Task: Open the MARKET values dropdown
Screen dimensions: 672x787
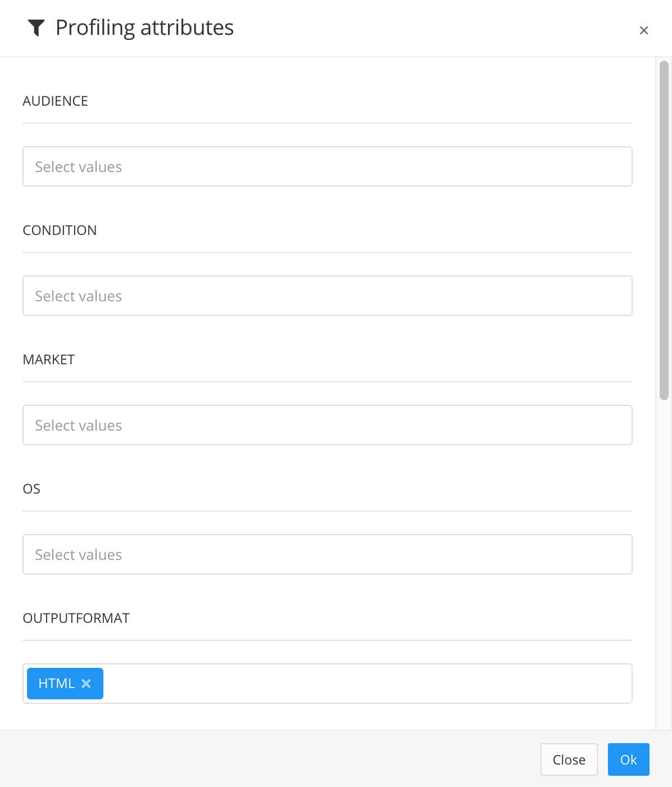Action: (x=328, y=424)
